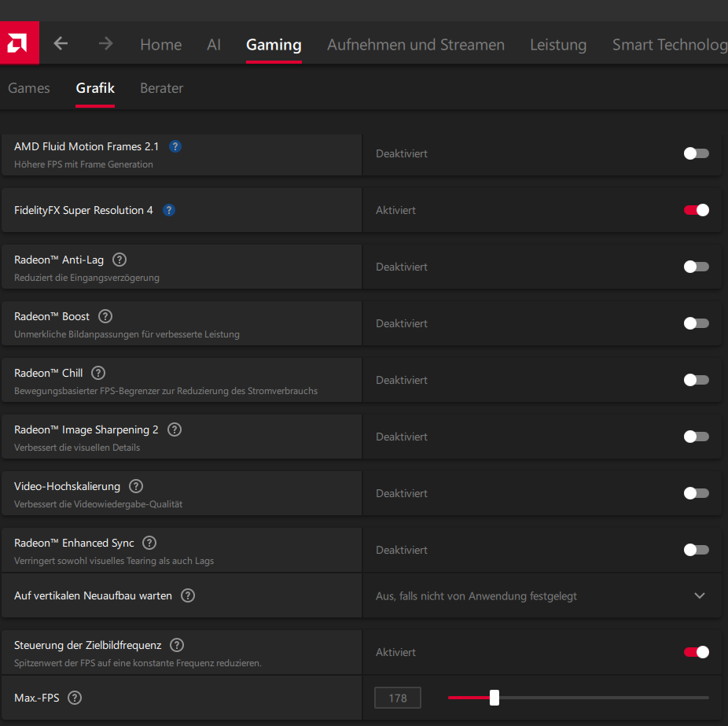Click the FidelityFX Super Resolution 4 label

[x=83, y=211]
